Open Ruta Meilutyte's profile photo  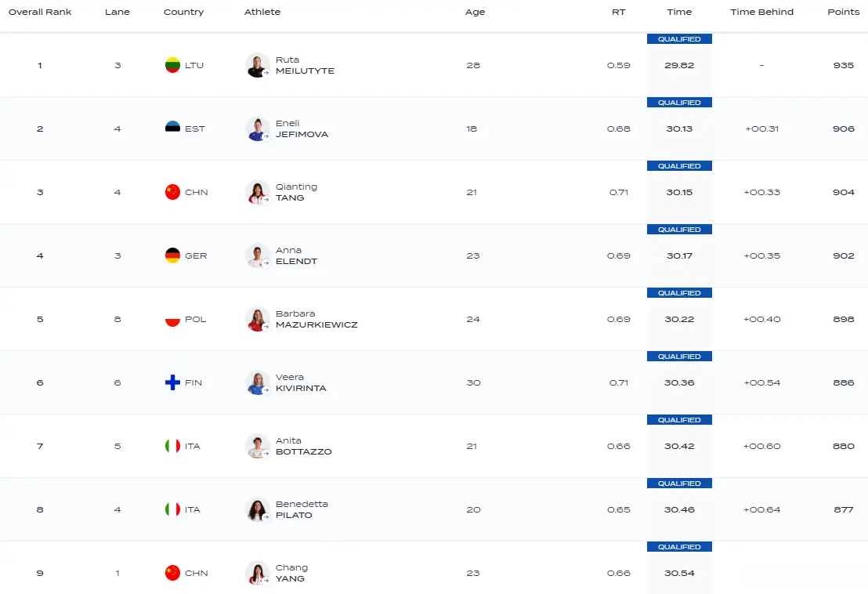[x=257, y=65]
